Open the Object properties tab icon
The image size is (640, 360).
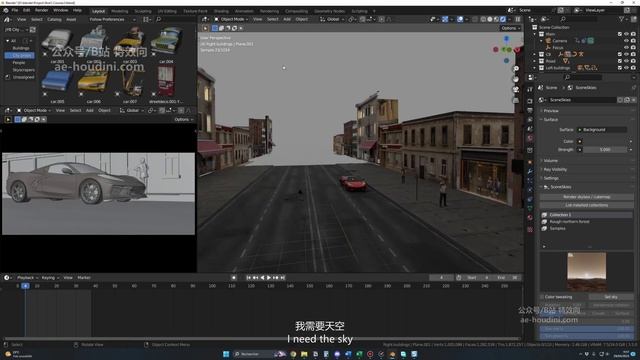(530, 162)
